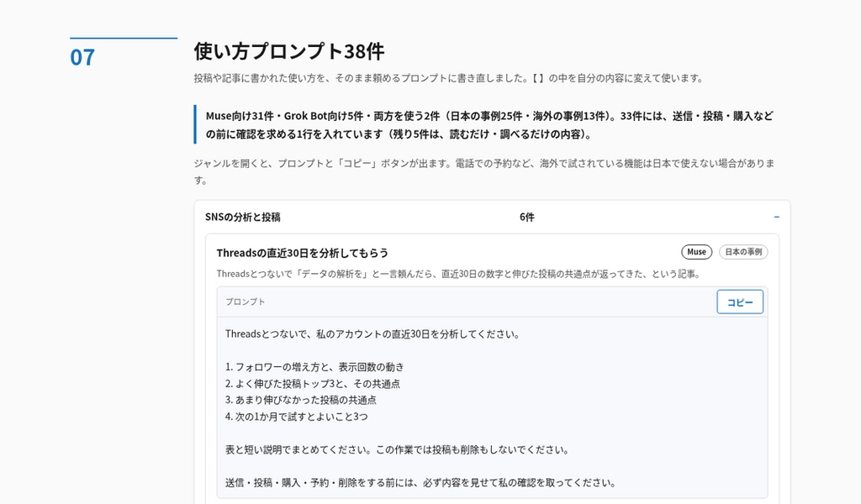Click the プロンプト label in the prompt box header

(245, 302)
